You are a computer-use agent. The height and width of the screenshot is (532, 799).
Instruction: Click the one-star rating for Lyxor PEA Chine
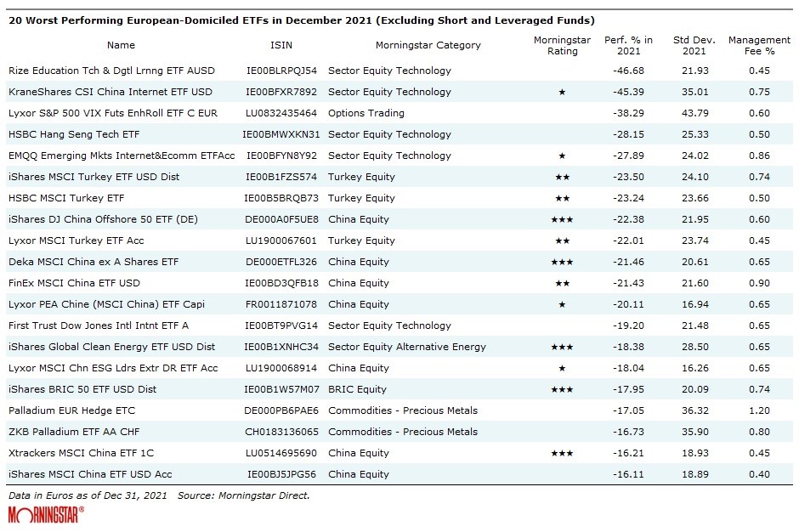click(x=562, y=304)
